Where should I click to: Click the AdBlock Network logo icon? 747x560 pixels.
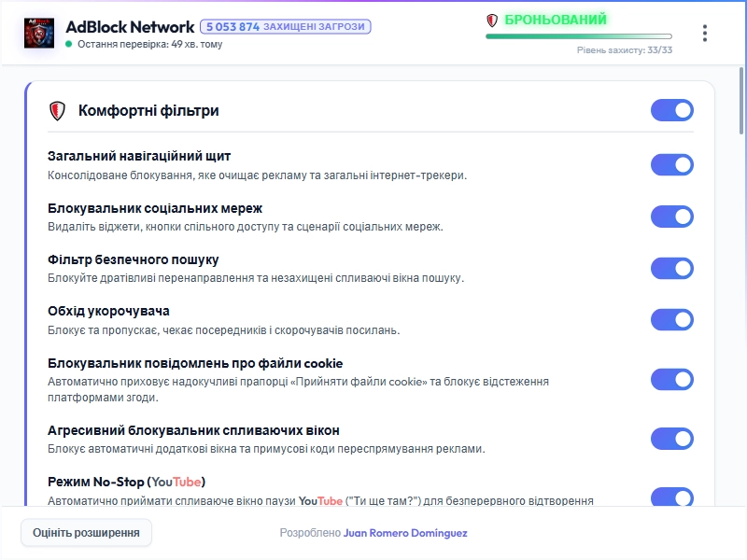39,33
